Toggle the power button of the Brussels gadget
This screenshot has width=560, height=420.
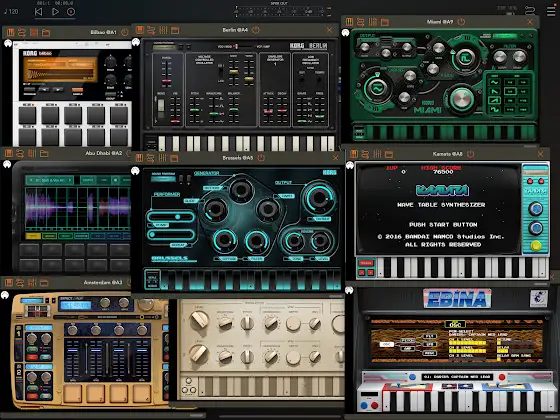click(261, 158)
